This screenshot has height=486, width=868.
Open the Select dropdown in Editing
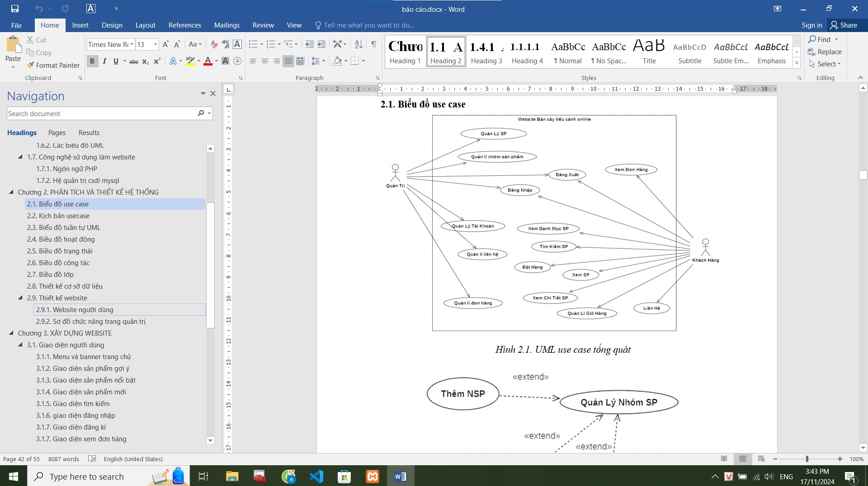point(825,64)
